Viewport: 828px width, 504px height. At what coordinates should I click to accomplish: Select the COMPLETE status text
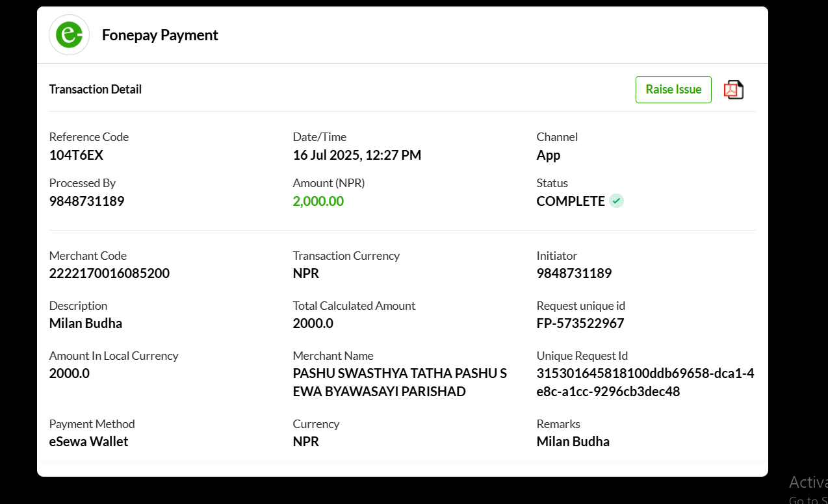[x=571, y=201]
